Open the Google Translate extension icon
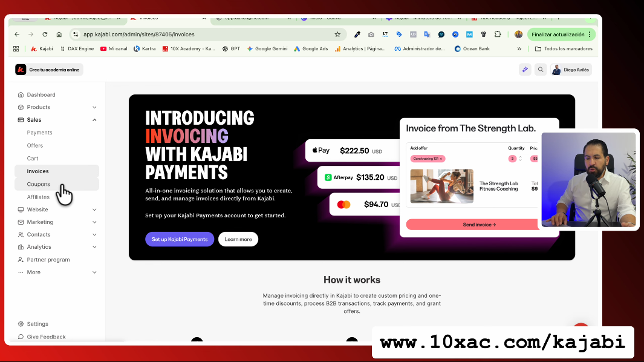644x362 pixels. click(427, 35)
